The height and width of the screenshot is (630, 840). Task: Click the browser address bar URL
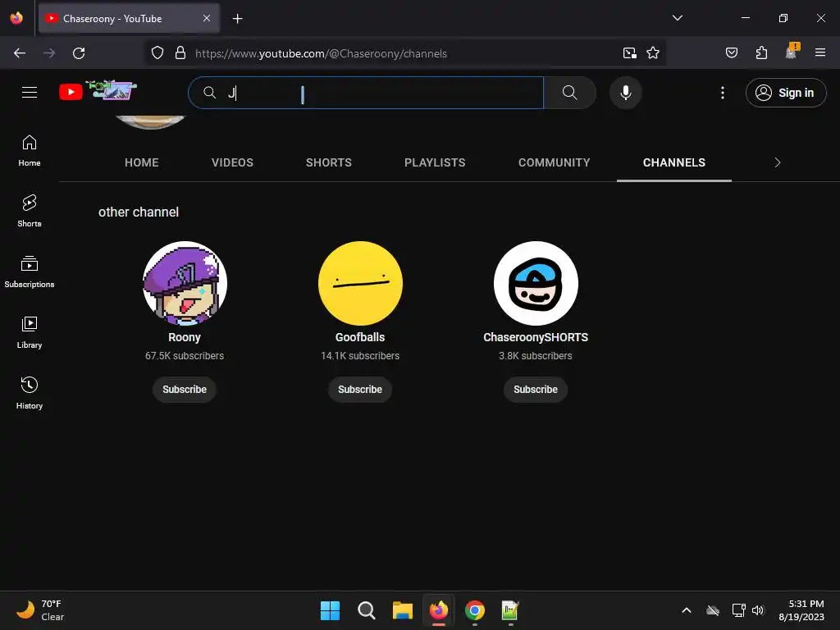click(321, 53)
